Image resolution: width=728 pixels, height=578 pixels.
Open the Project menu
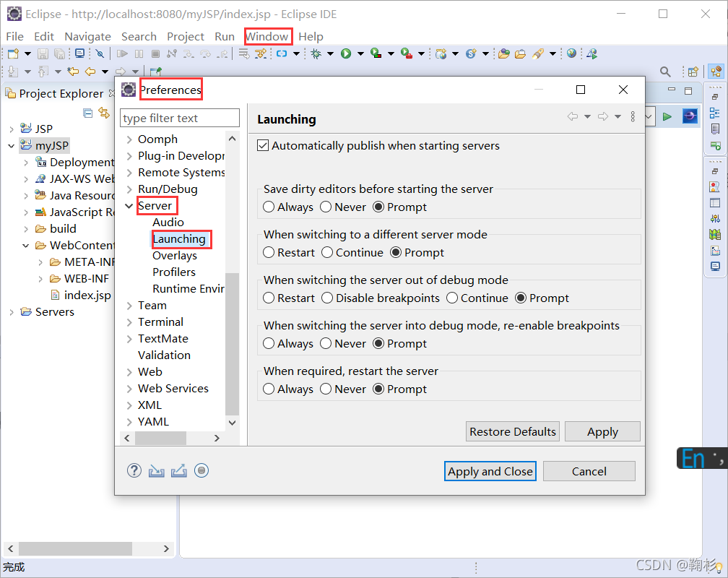tap(185, 36)
